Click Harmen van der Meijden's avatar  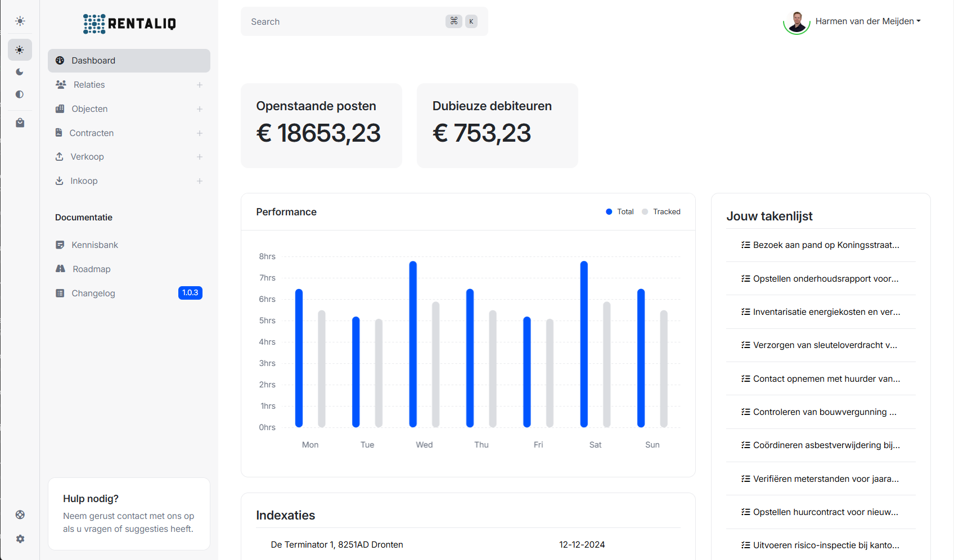796,21
